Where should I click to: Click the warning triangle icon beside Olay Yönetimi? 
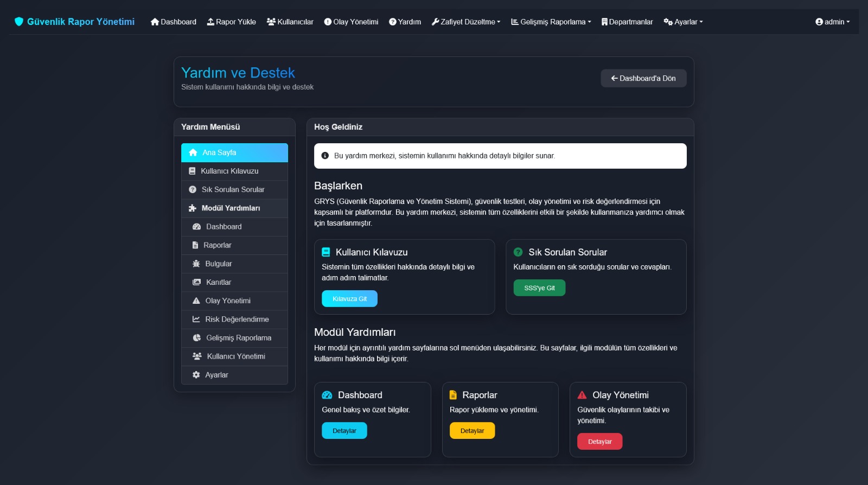click(x=196, y=301)
